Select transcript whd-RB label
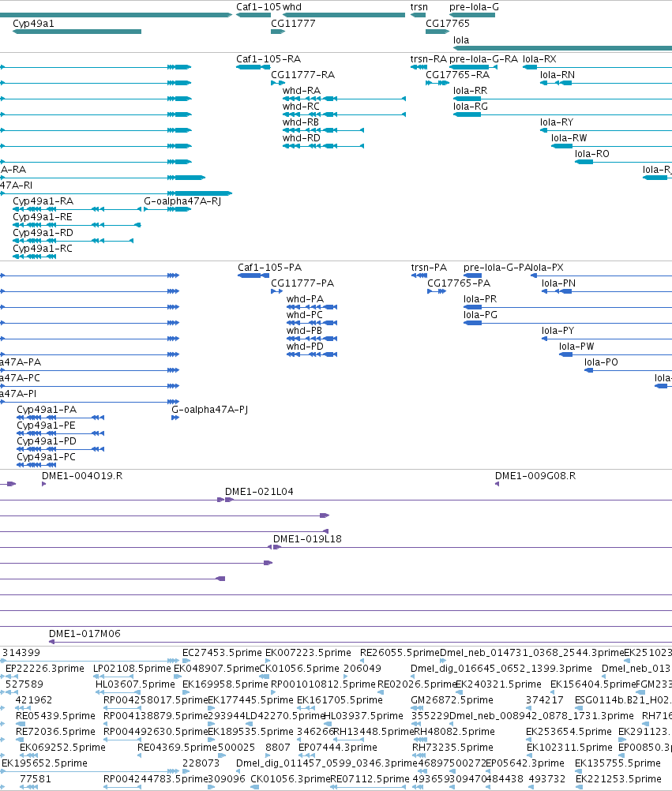 coord(301,122)
